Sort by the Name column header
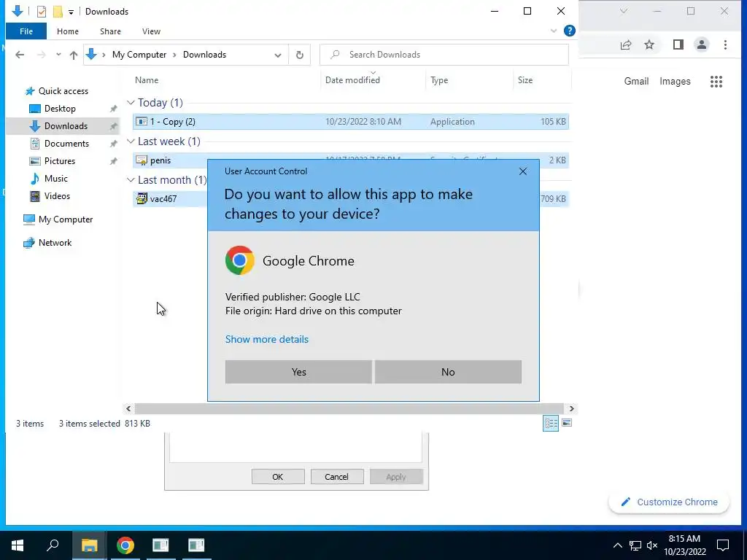This screenshot has width=747, height=560. (x=146, y=80)
